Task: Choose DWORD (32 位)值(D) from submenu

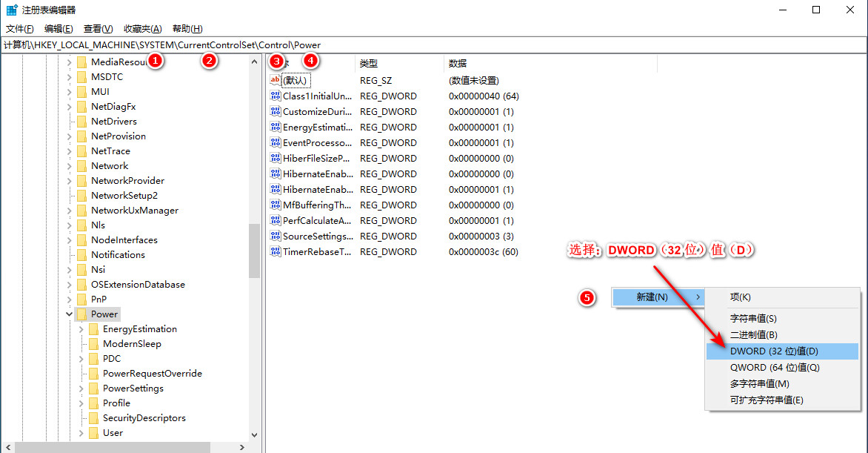Action: point(774,351)
